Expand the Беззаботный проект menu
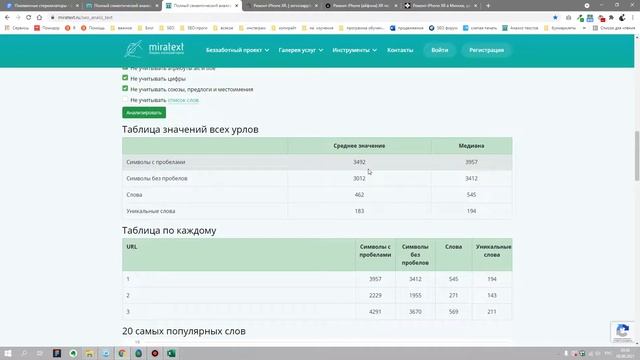 238,50
